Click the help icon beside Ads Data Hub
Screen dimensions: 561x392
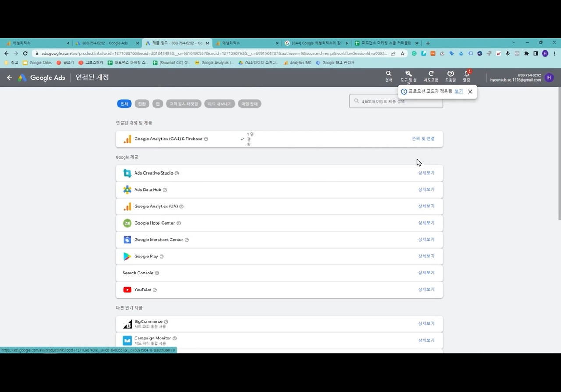(x=165, y=190)
